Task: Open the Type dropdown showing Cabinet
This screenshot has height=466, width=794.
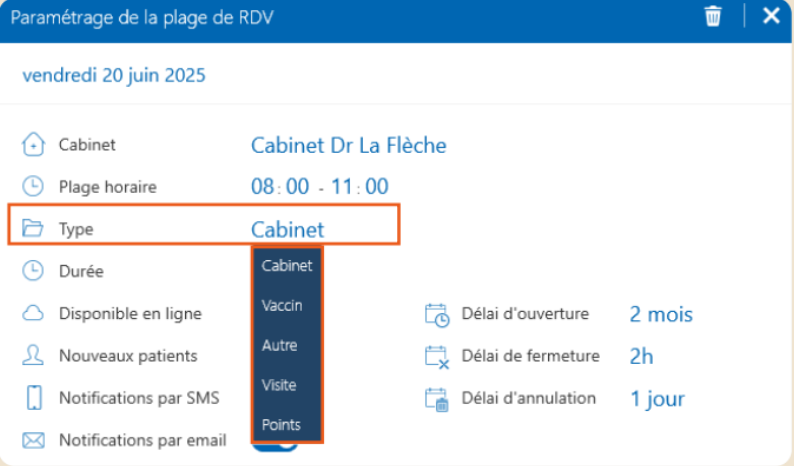Action: click(288, 229)
